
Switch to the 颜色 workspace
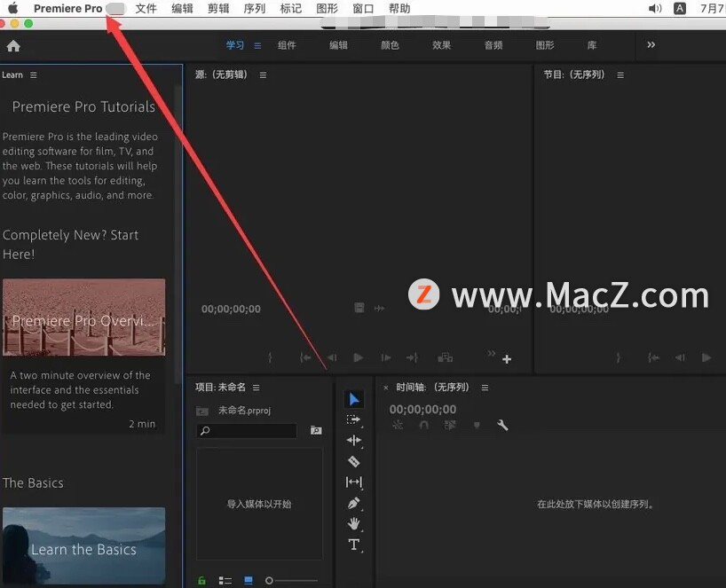[x=390, y=45]
